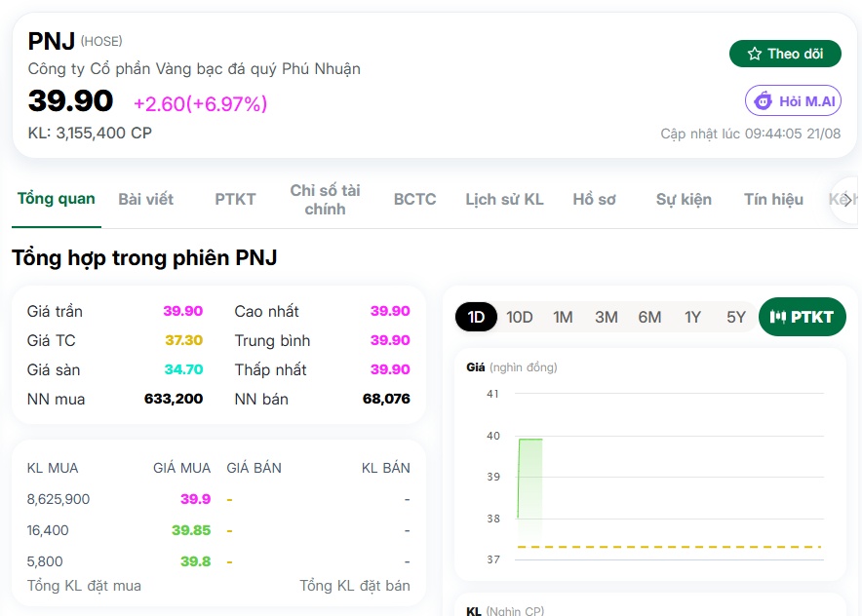862x616 pixels.
Task: Click the Giá TC value 37.30
Action: point(184,341)
